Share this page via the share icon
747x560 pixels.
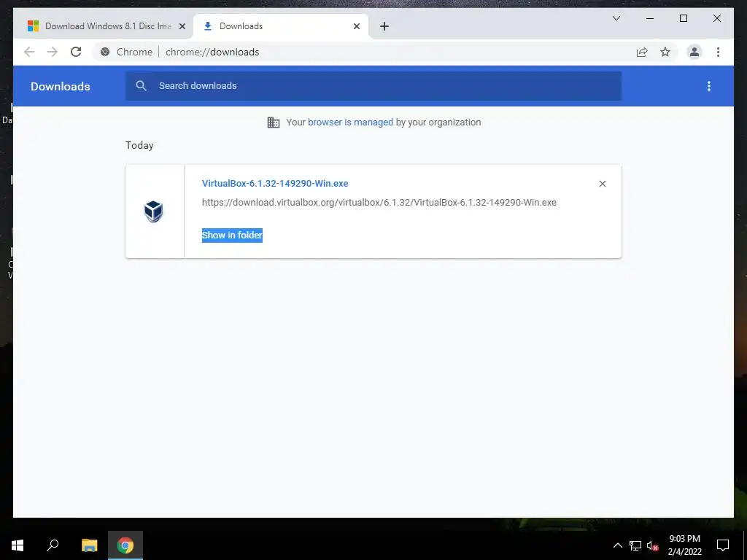tap(642, 52)
